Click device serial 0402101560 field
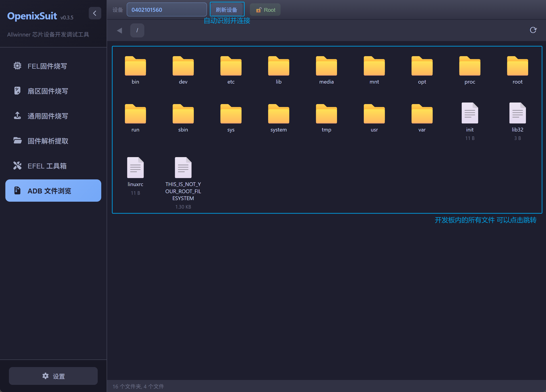Screen dimensions: 546x392 pos(167,10)
